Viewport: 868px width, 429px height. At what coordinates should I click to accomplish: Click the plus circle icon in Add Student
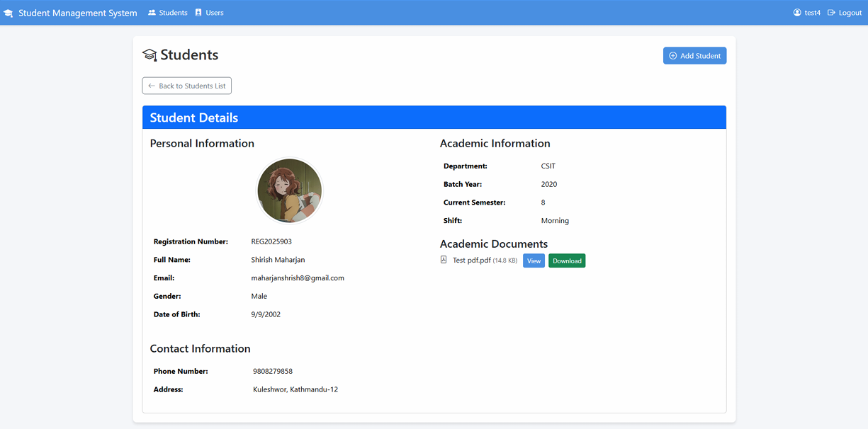673,56
